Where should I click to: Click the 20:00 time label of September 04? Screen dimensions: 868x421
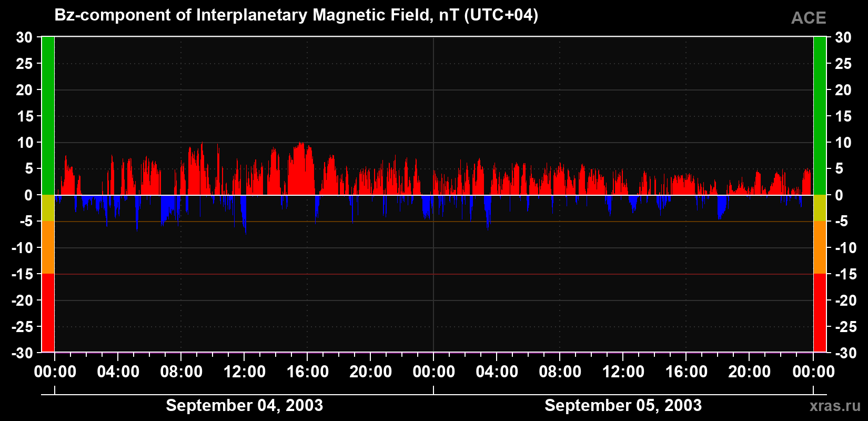point(371,372)
